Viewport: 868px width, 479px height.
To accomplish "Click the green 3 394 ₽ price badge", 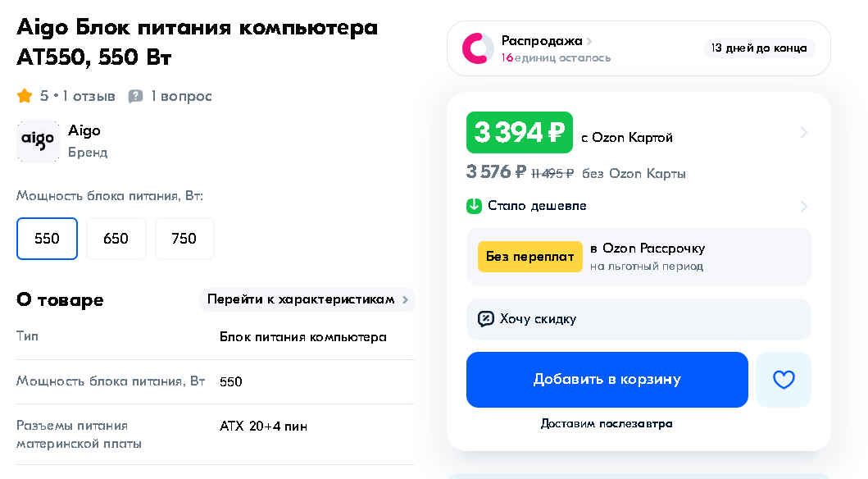I will pyautogui.click(x=519, y=133).
